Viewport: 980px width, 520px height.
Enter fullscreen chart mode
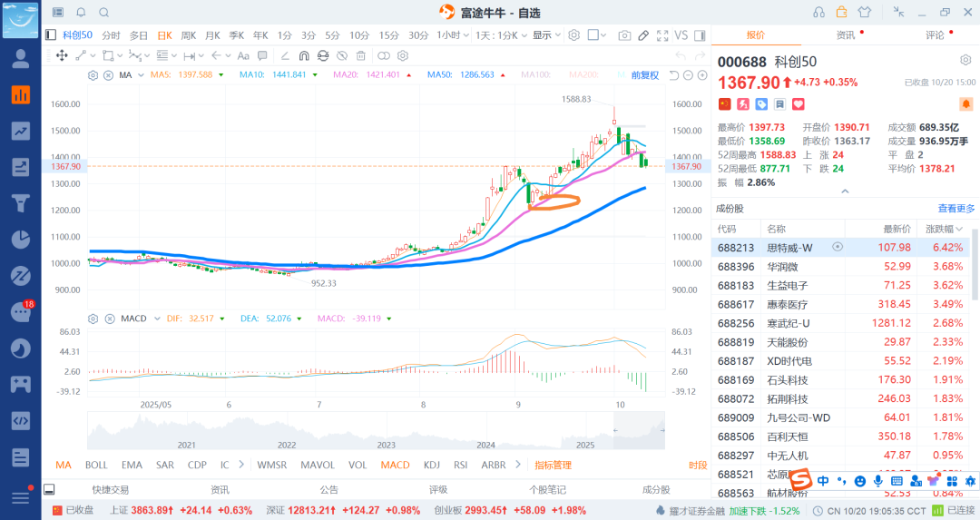[x=662, y=35]
